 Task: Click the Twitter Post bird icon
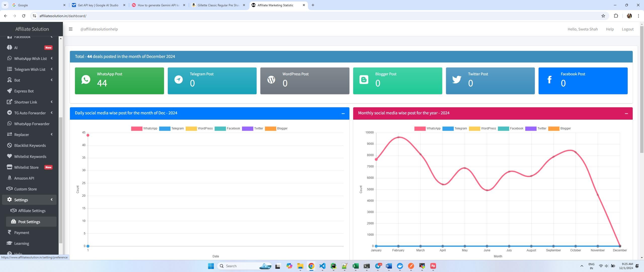(457, 80)
